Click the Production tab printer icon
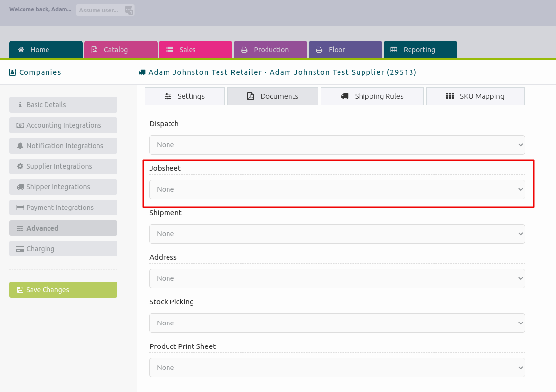Screen dimensions: 556x392 [244, 50]
